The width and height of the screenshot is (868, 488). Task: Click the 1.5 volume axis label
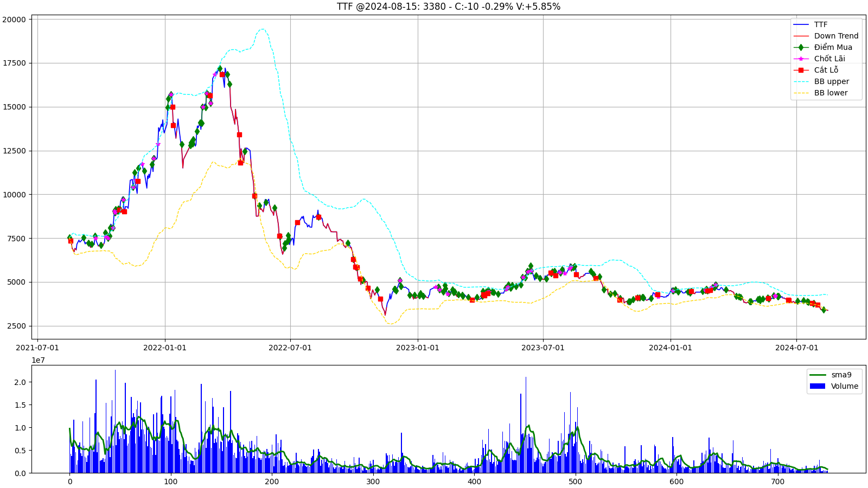(20, 405)
